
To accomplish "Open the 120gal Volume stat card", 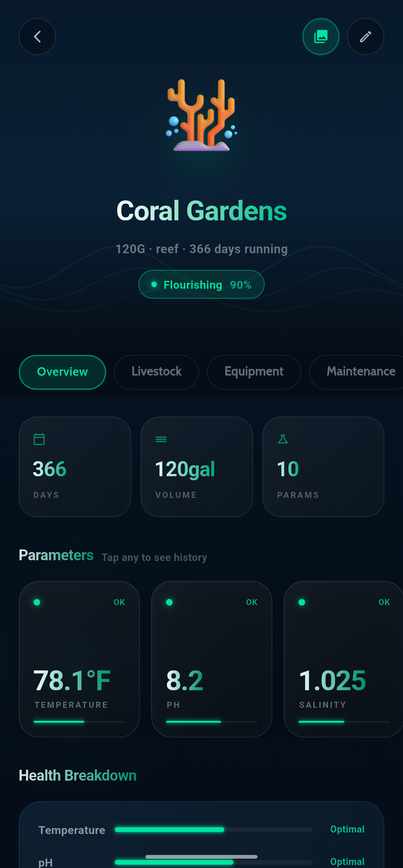I will tap(197, 467).
